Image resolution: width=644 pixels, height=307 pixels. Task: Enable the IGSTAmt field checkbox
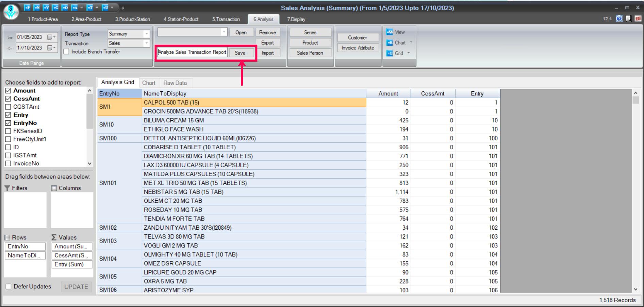click(8, 155)
